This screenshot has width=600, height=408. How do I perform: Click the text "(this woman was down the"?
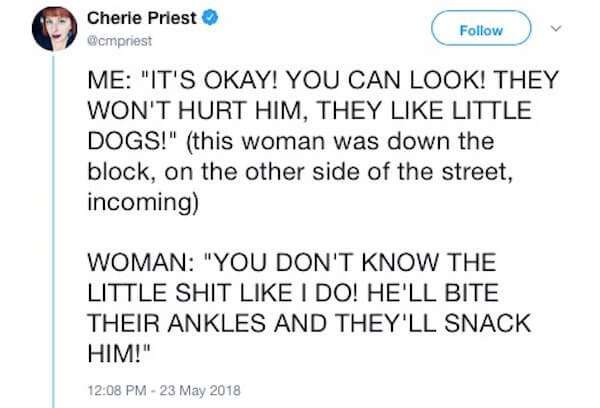pos(340,142)
